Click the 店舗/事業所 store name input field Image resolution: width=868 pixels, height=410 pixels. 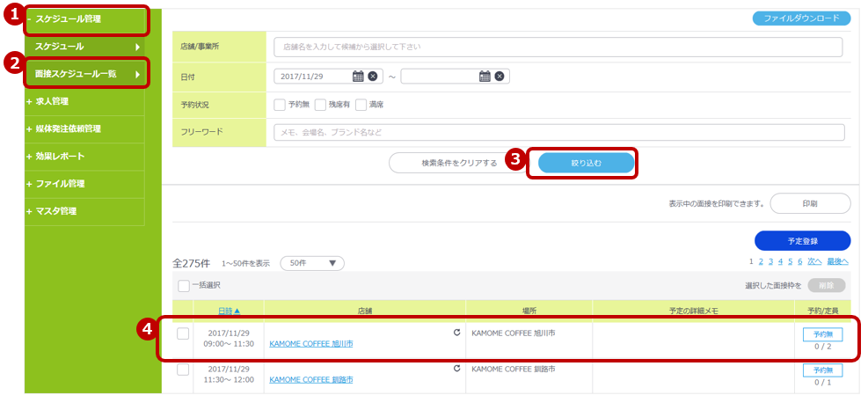click(x=558, y=47)
